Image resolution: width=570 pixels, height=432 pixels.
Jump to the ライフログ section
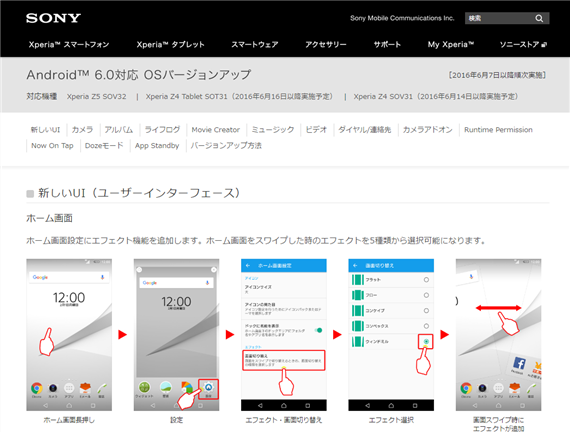coord(162,129)
